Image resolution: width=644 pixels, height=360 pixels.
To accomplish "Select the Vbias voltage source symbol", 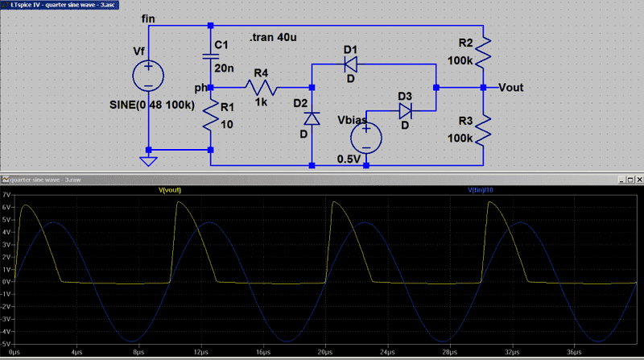I will (366, 138).
